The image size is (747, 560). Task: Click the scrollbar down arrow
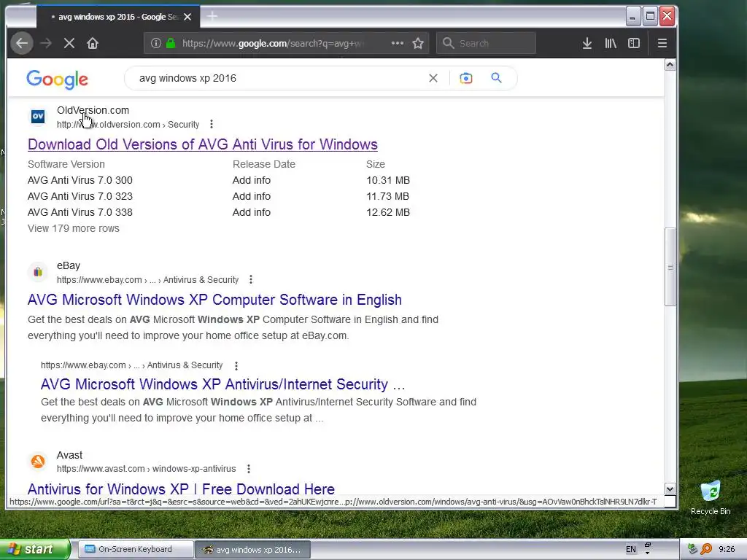(670, 489)
